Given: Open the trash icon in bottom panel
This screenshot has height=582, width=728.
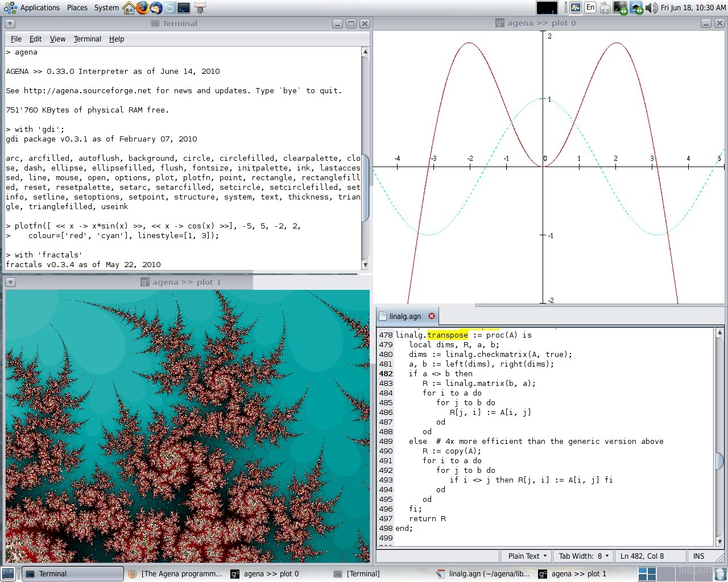Looking at the screenshot, I should (720, 574).
